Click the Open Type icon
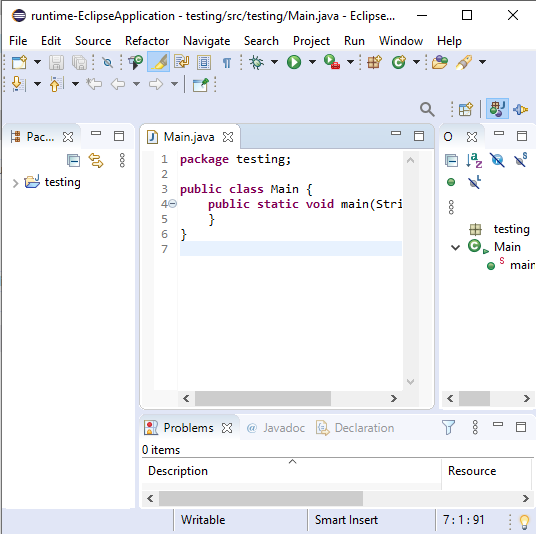536x534 pixels. pos(440,62)
